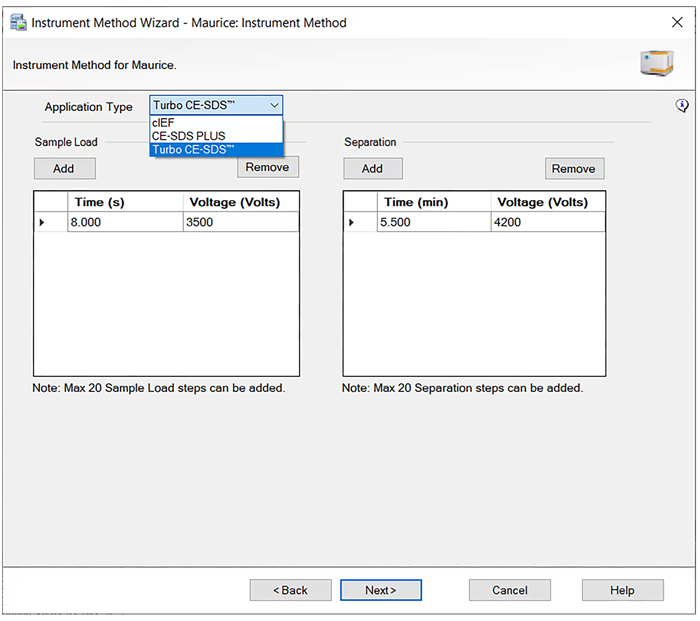
Task: Go to the previous wizard page with Back
Action: click(291, 590)
